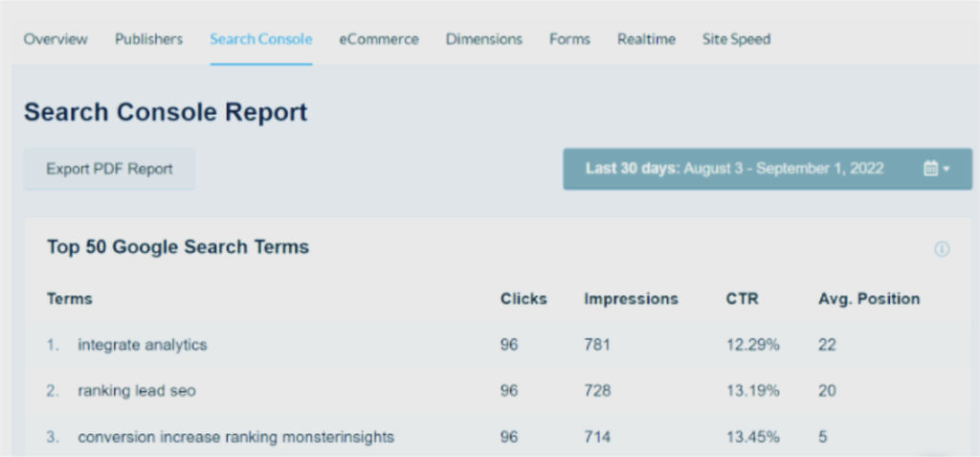Click the Impressions column header
Screen dimensions: 980x457
tap(631, 299)
